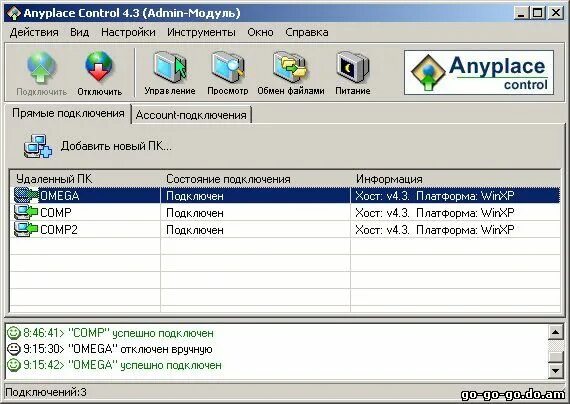Screen dimensions: 570x404
Task: Click the COMP computer icon
Action: point(26,212)
